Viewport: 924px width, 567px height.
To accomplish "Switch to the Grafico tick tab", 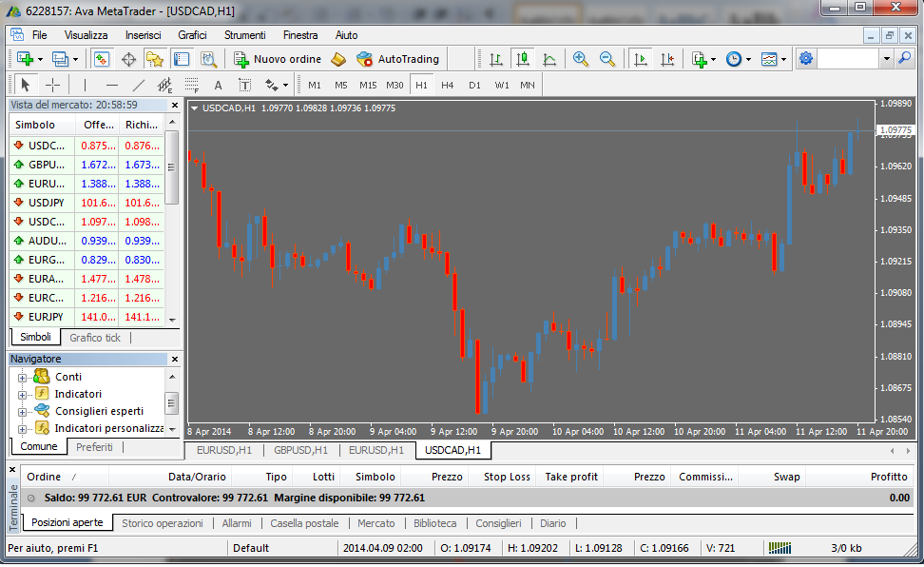I will coord(95,338).
